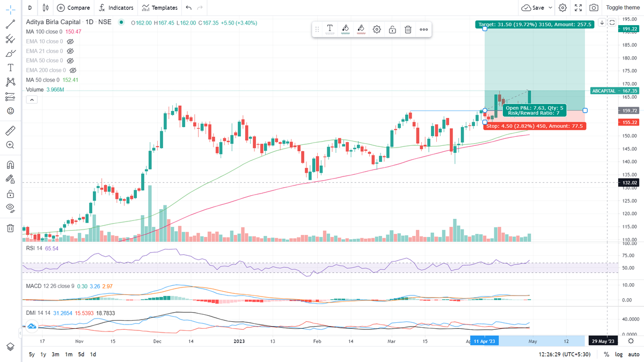This screenshot has width=644, height=362.
Task: Enable Magnet mode for drawings
Action: 10,164
